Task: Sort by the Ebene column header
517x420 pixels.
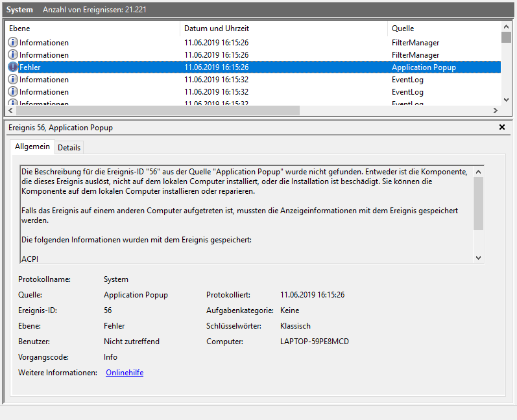Action: click(x=93, y=29)
